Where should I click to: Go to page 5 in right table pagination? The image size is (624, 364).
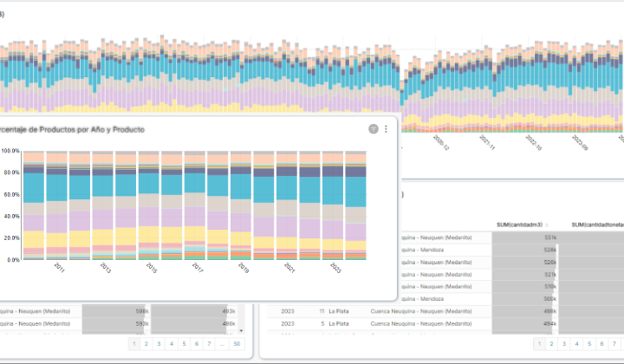tap(589, 344)
